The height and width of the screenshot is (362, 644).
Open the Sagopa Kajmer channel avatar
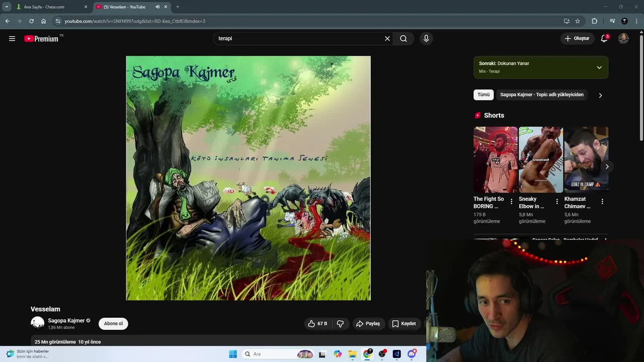[38, 323]
